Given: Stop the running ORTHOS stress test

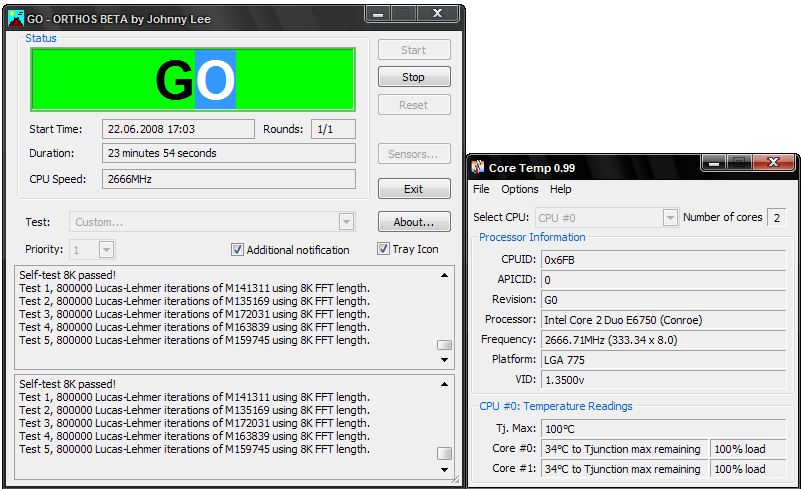Looking at the screenshot, I should coord(414,77).
